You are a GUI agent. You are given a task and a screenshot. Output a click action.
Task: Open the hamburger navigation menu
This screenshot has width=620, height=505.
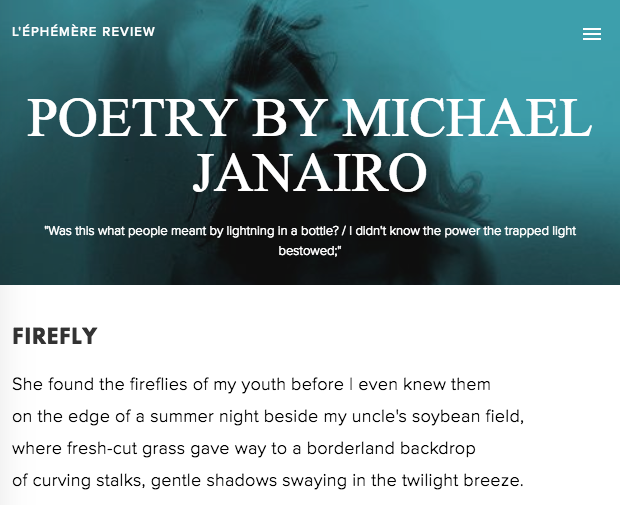coord(592,34)
